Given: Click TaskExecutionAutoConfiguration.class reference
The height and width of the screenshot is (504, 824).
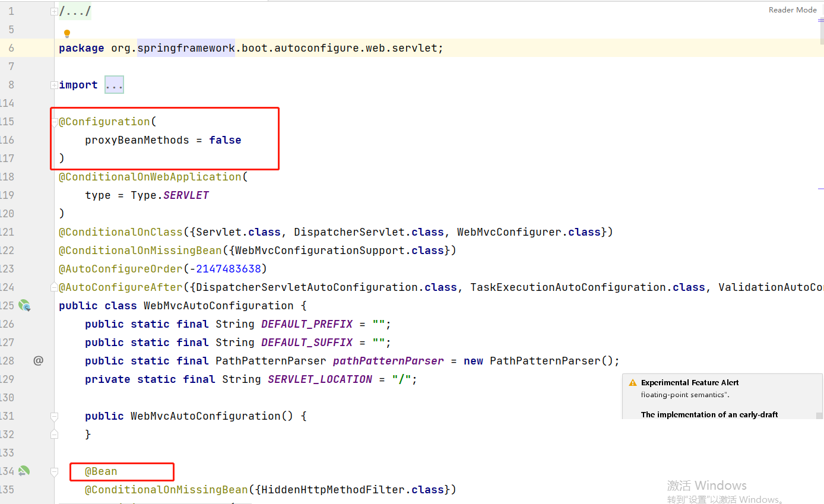Looking at the screenshot, I should coord(588,287).
